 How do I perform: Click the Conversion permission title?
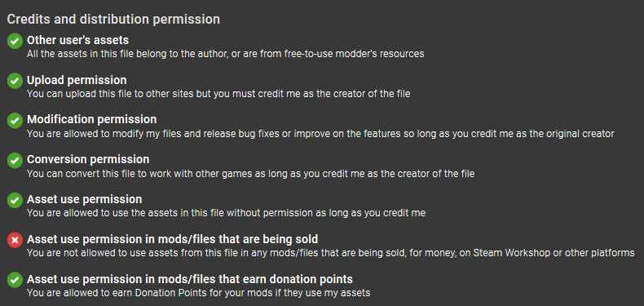tap(88, 160)
